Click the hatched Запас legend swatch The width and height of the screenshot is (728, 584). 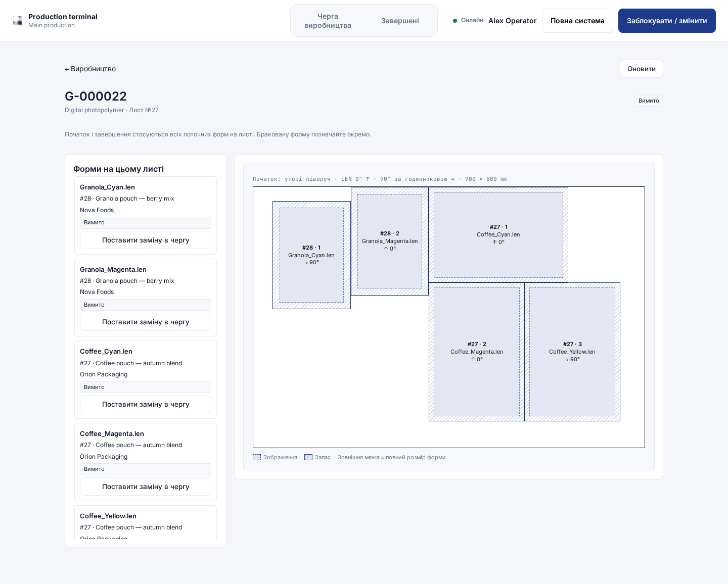click(x=308, y=457)
